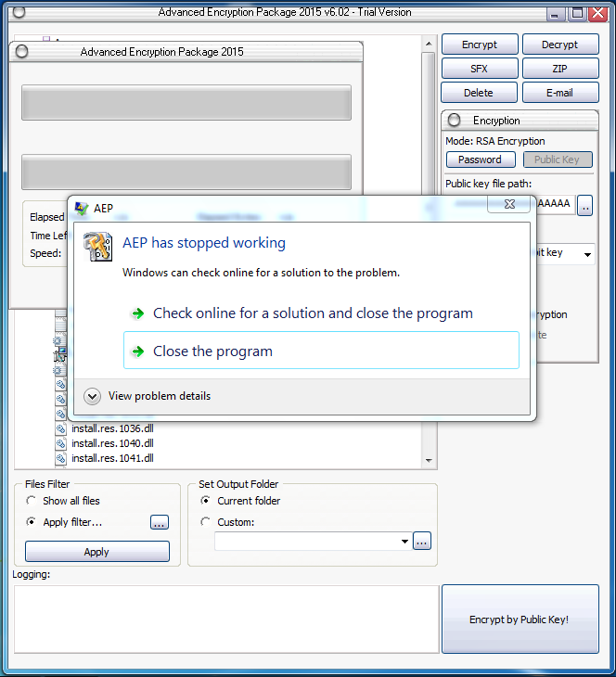This screenshot has width=616, height=677.
Task: Browse for public key file path
Action: coord(584,205)
